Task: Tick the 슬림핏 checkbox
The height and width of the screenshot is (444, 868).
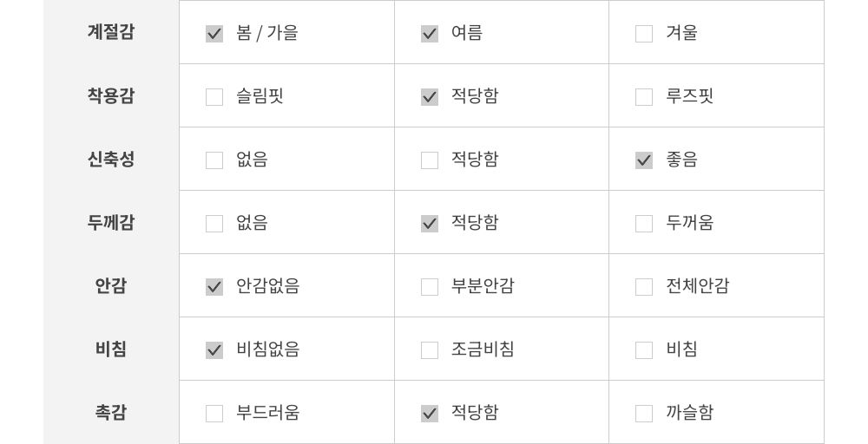Action: point(214,97)
